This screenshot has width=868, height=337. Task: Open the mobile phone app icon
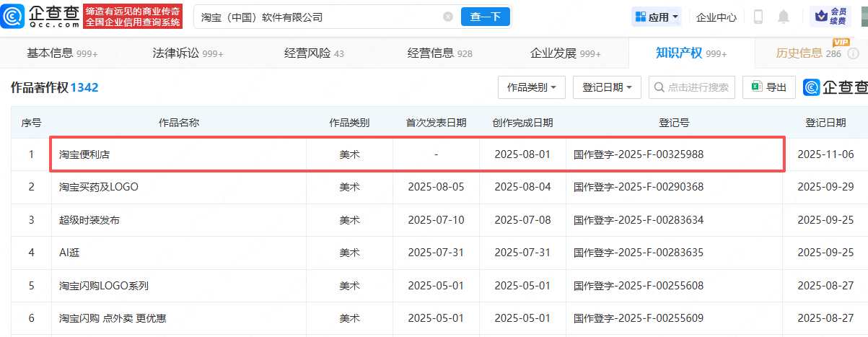click(x=758, y=17)
